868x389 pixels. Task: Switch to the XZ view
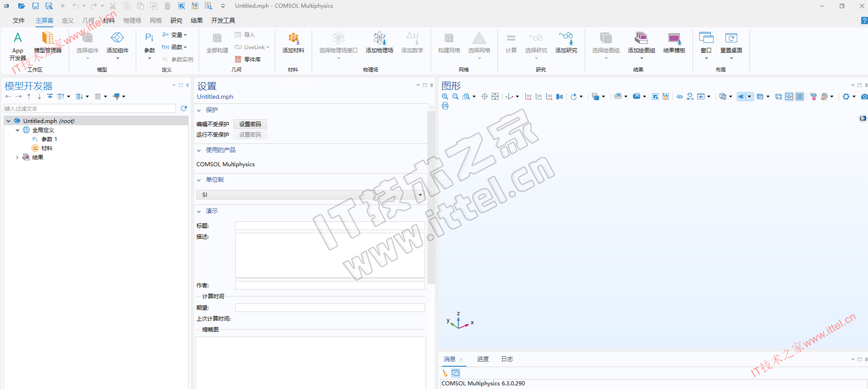pyautogui.click(x=549, y=97)
